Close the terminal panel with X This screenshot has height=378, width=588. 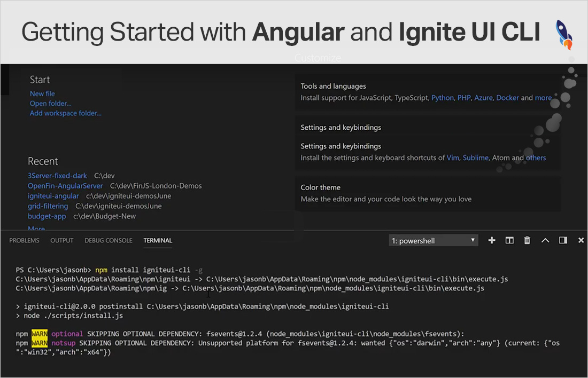click(x=581, y=241)
